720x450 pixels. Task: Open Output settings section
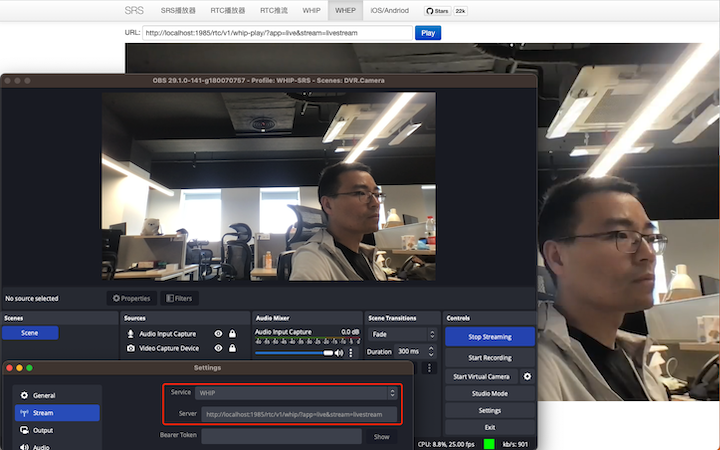tap(43, 430)
